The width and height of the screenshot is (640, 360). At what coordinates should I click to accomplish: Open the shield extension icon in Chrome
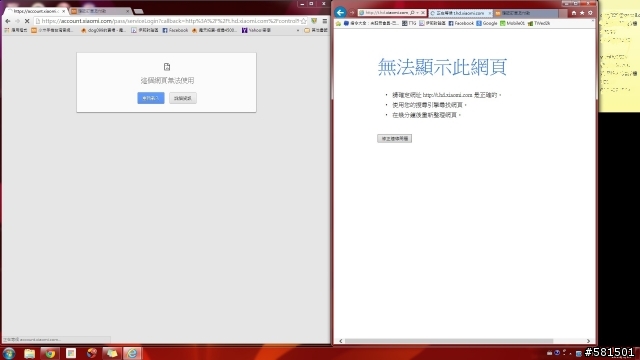click(x=314, y=21)
